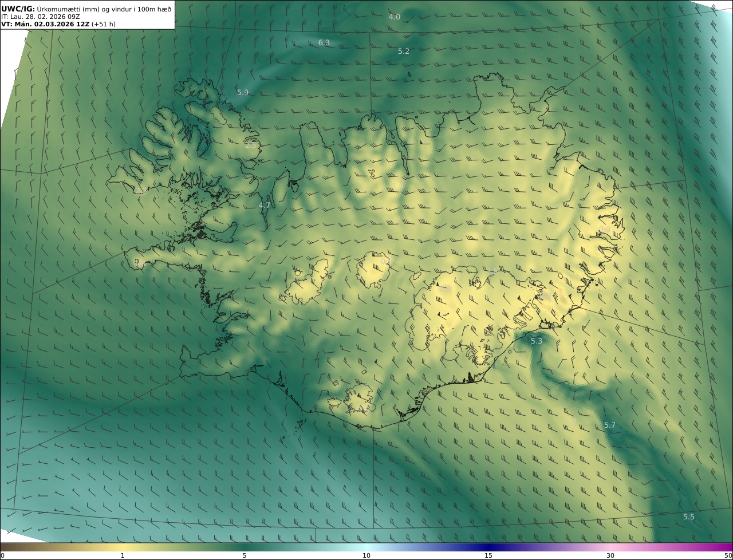Screen dimensions: 733x560
Task: Click the 6.3 value label on the map
Action: (x=324, y=42)
